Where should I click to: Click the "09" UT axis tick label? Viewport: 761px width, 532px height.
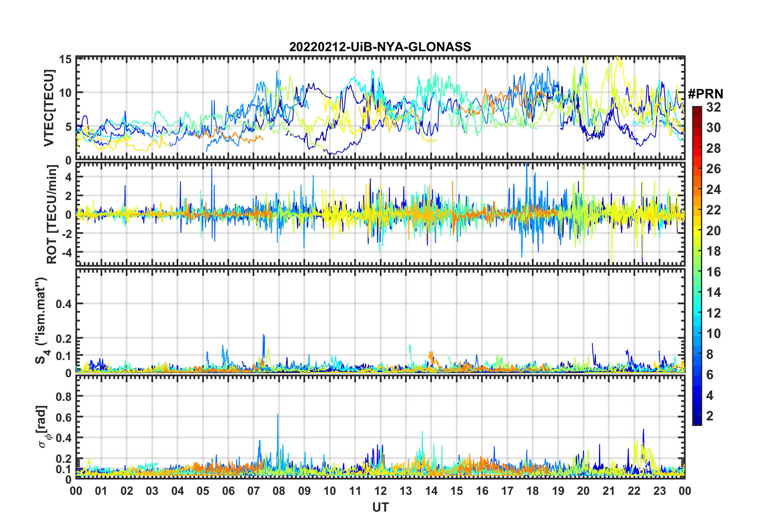304,491
